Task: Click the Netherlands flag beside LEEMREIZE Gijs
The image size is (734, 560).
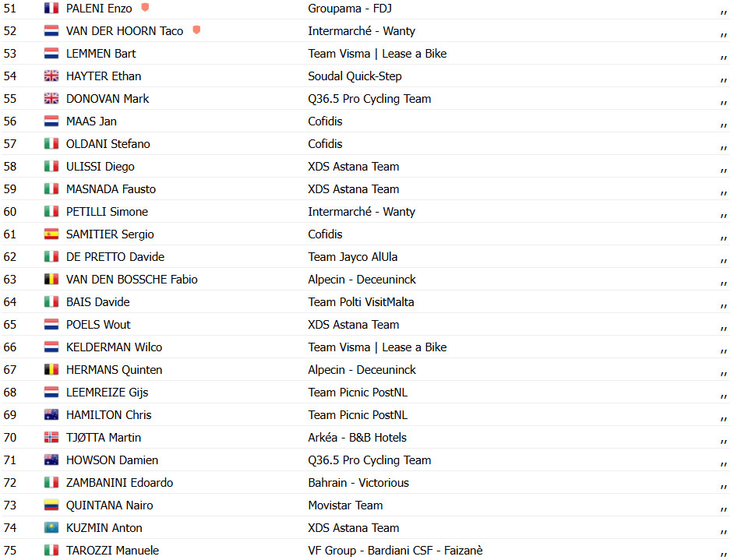Action: click(51, 392)
